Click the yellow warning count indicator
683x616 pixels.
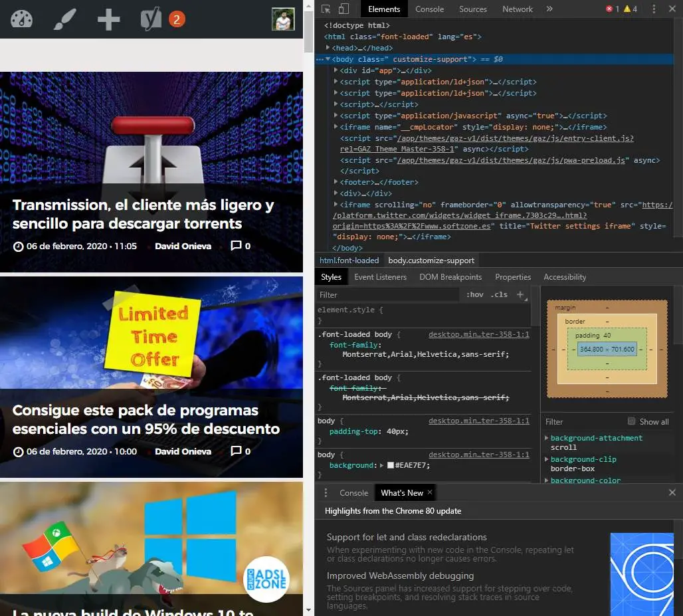pyautogui.click(x=631, y=9)
